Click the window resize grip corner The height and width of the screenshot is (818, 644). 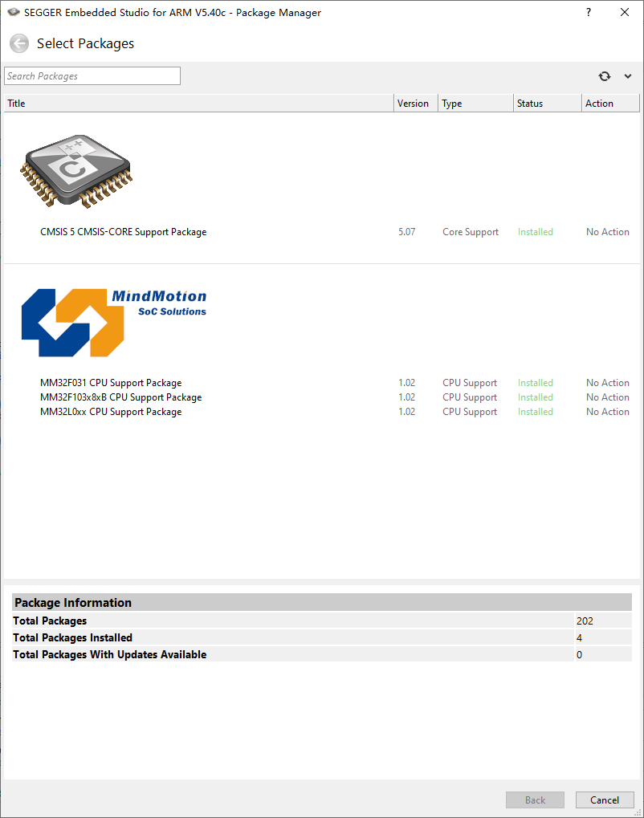(x=638, y=812)
